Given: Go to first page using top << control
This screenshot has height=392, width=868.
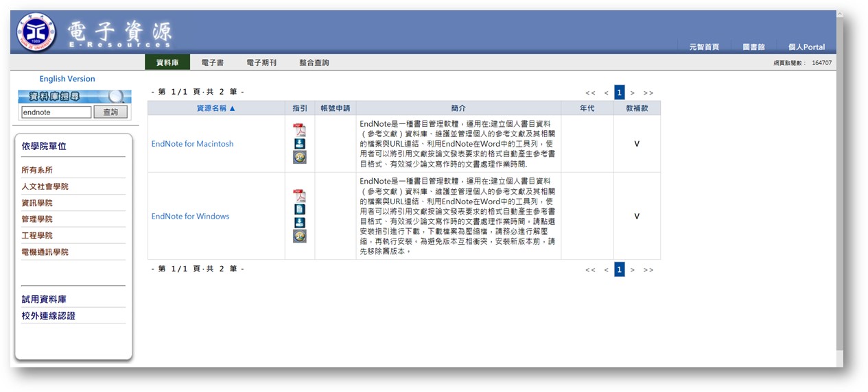Looking at the screenshot, I should [x=590, y=93].
